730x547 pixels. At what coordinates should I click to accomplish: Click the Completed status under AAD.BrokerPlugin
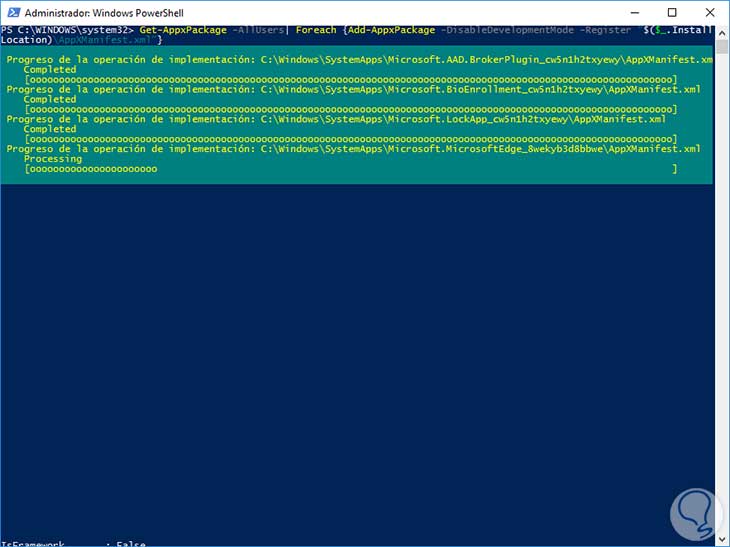tap(50, 70)
